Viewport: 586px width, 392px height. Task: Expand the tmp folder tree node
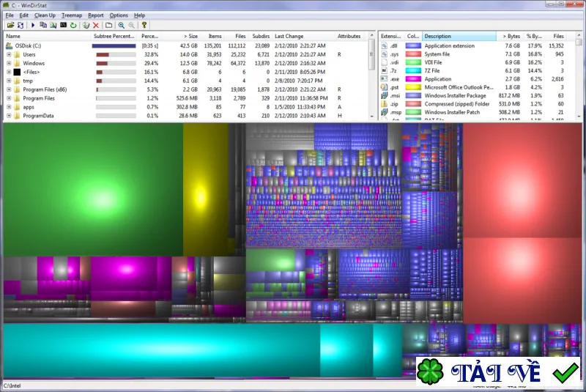click(x=9, y=81)
